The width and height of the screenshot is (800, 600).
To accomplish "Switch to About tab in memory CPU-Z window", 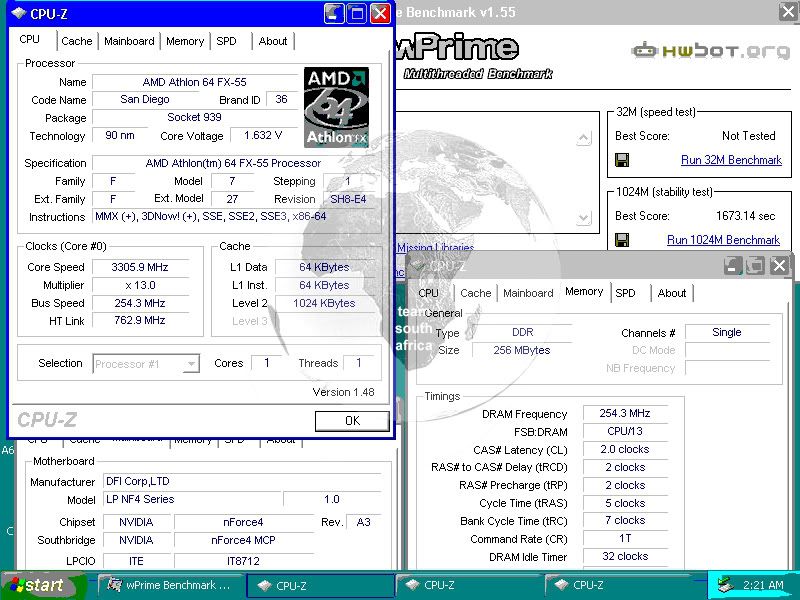I will coord(671,293).
